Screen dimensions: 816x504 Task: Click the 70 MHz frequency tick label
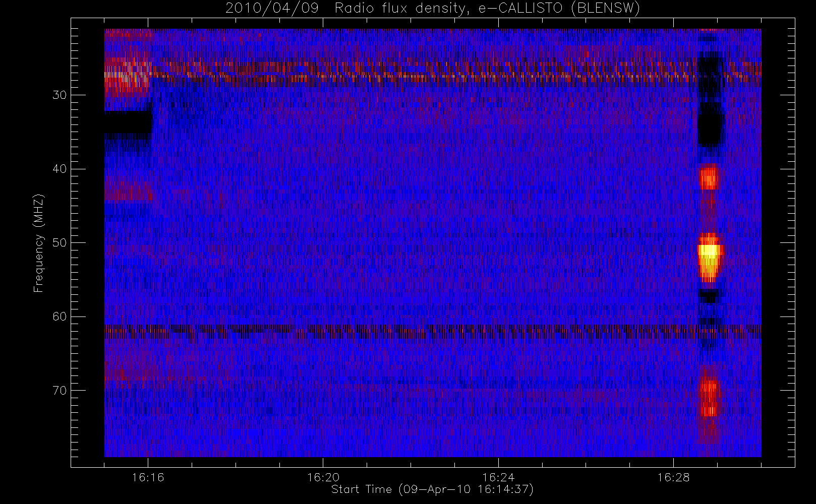[x=60, y=391]
